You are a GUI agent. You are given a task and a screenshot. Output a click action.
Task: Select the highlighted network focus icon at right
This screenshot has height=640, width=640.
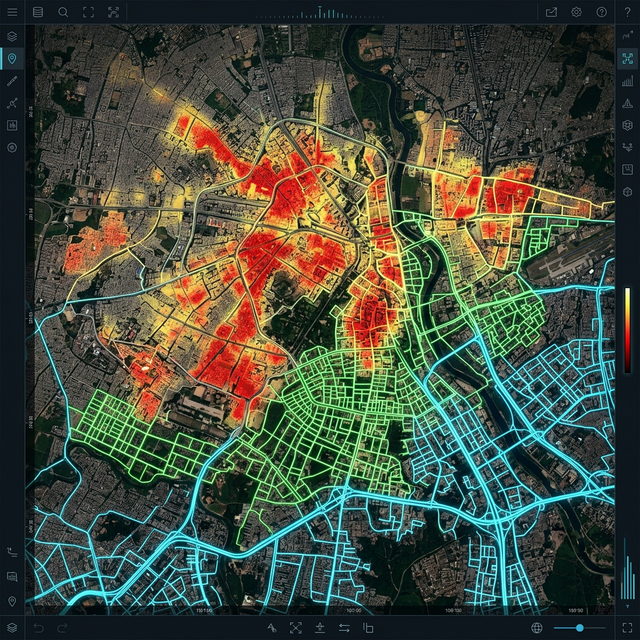627,59
